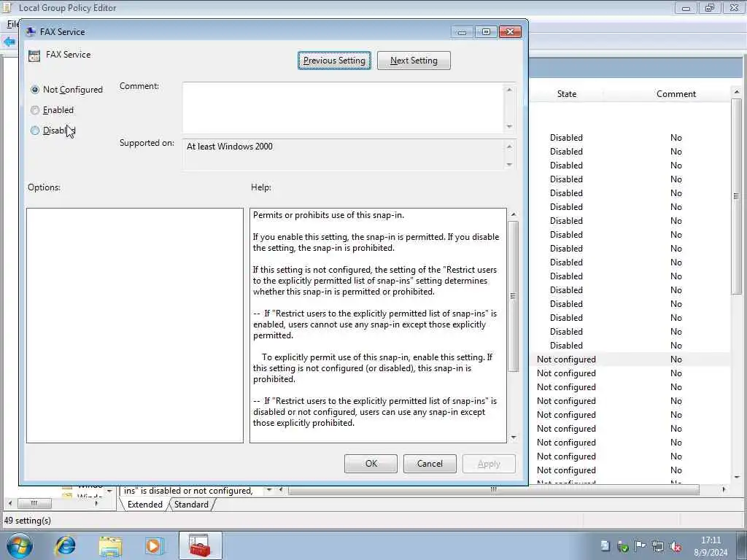
Task: Click the settings list horizontal scrollbar thumb
Action: click(x=494, y=489)
